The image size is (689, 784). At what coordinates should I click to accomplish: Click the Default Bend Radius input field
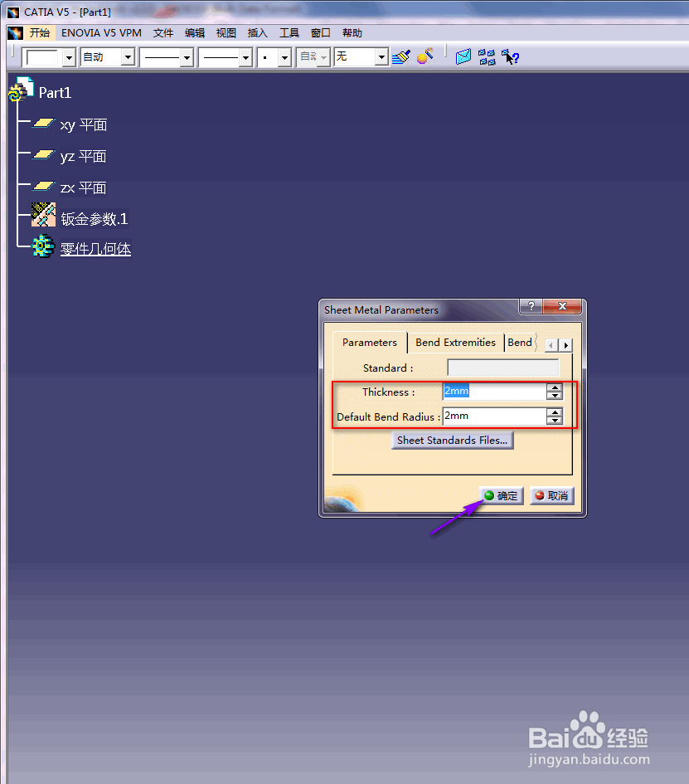pyautogui.click(x=495, y=416)
